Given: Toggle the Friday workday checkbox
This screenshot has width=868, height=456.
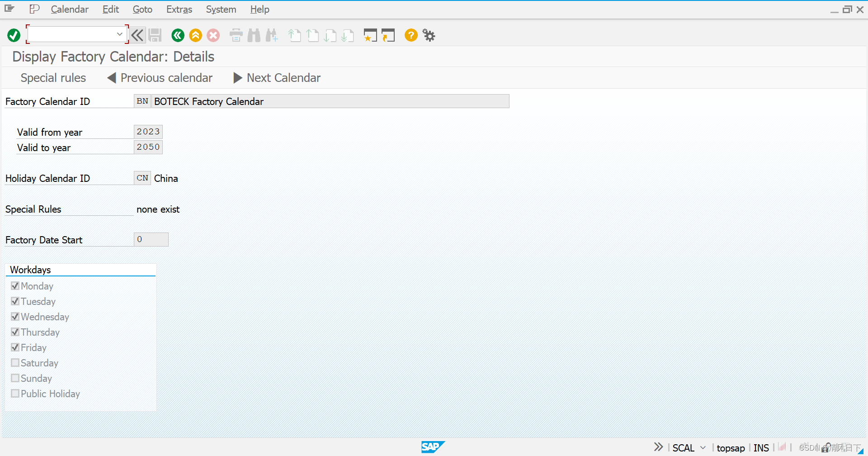Looking at the screenshot, I should pyautogui.click(x=15, y=347).
